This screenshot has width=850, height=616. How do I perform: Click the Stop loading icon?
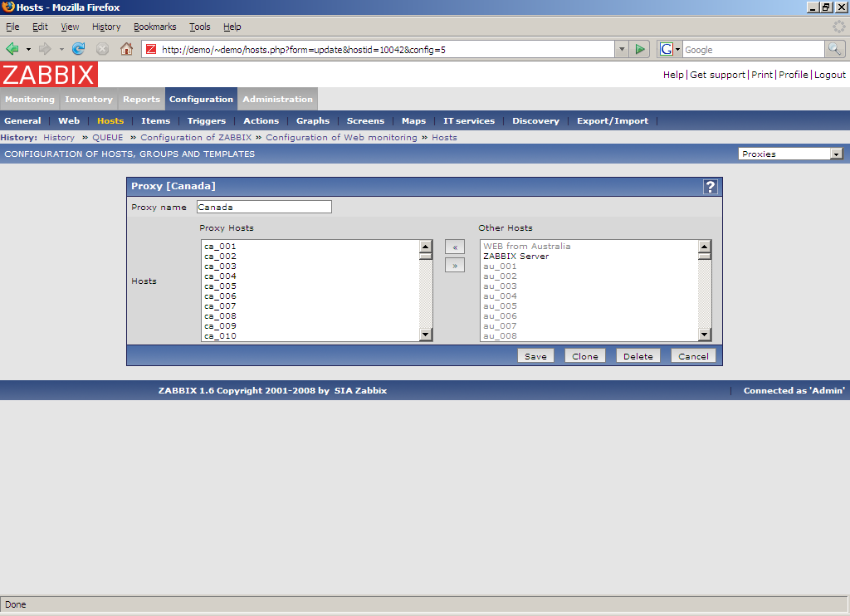click(x=102, y=49)
